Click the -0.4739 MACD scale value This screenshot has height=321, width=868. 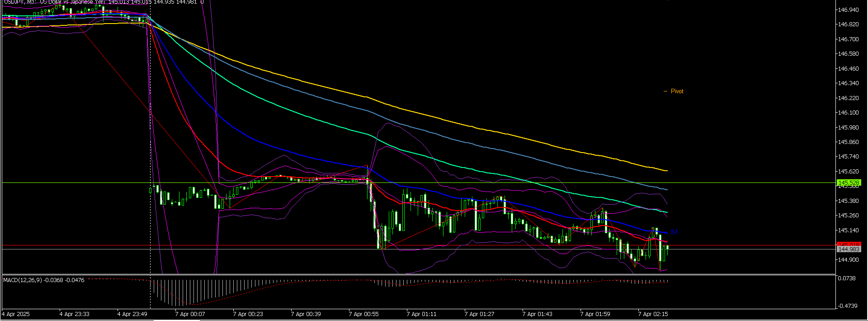pyautogui.click(x=847, y=306)
